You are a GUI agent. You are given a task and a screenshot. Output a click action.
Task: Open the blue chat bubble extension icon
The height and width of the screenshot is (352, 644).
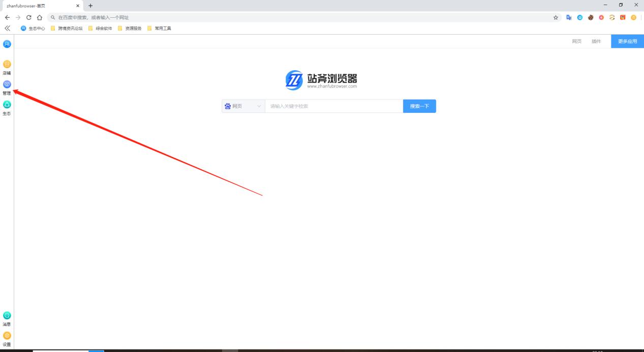pos(580,17)
